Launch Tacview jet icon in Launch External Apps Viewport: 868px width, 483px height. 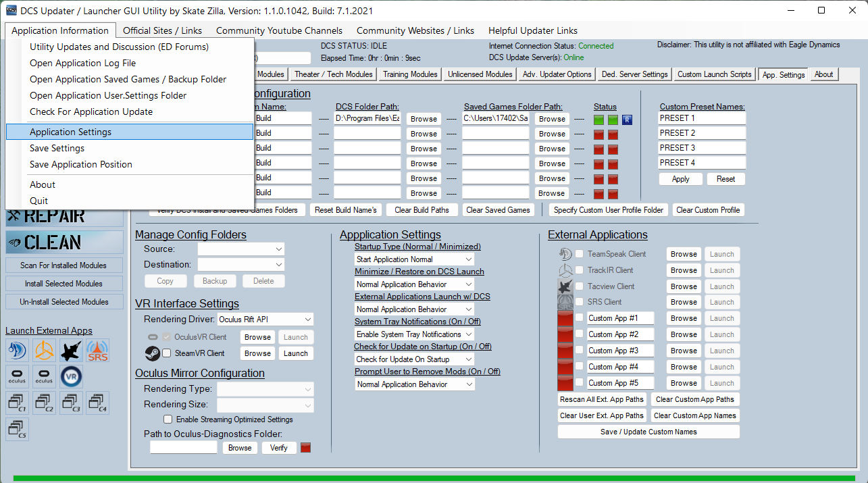(71, 351)
